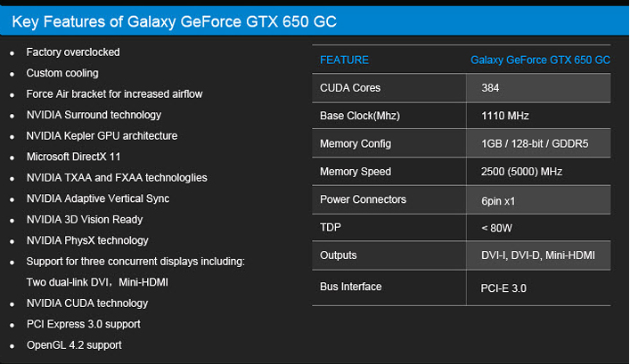Click the NVIDIA Adaptive Vertical Sync item
The height and width of the screenshot is (364, 630).
98,198
